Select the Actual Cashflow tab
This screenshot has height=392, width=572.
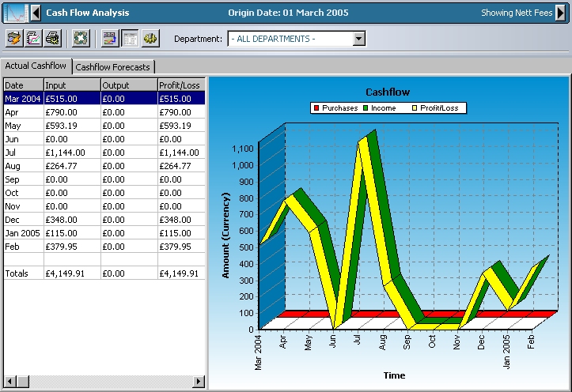tap(36, 66)
